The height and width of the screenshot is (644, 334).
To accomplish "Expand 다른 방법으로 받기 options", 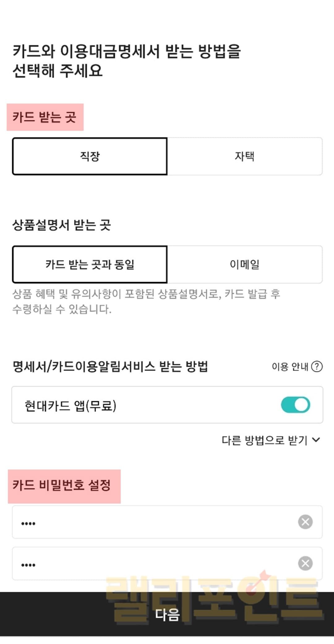I will click(265, 440).
